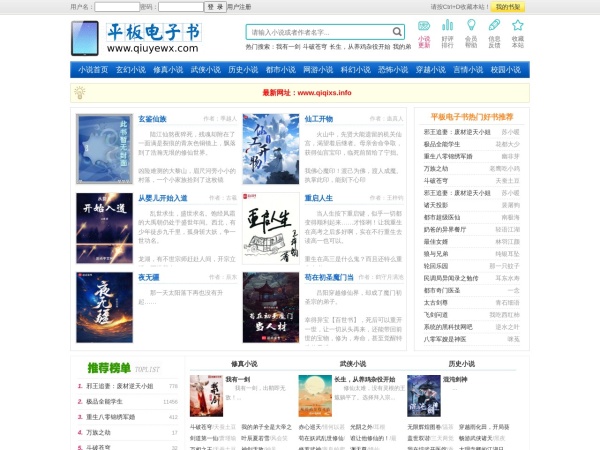Open the 仙工开物 book cover
Screen dimensions: 600x450
(x=271, y=149)
